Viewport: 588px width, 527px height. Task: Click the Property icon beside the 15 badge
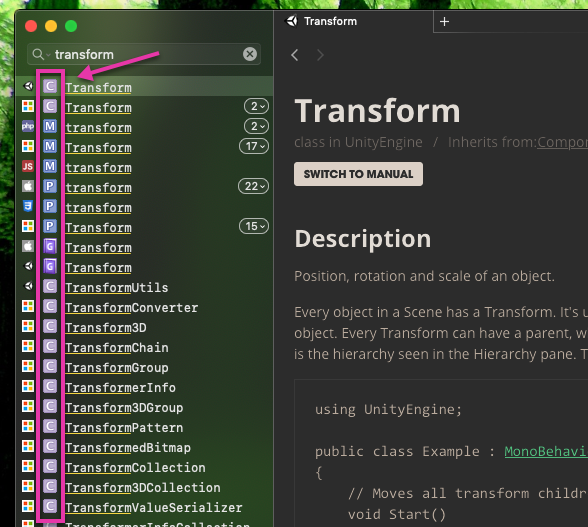(x=50, y=227)
